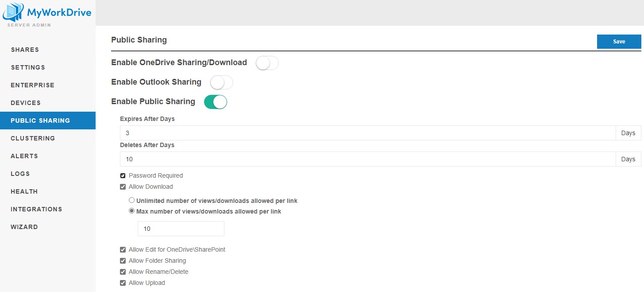Go to the Settings section
The width and height of the screenshot is (644, 292).
[x=28, y=67]
